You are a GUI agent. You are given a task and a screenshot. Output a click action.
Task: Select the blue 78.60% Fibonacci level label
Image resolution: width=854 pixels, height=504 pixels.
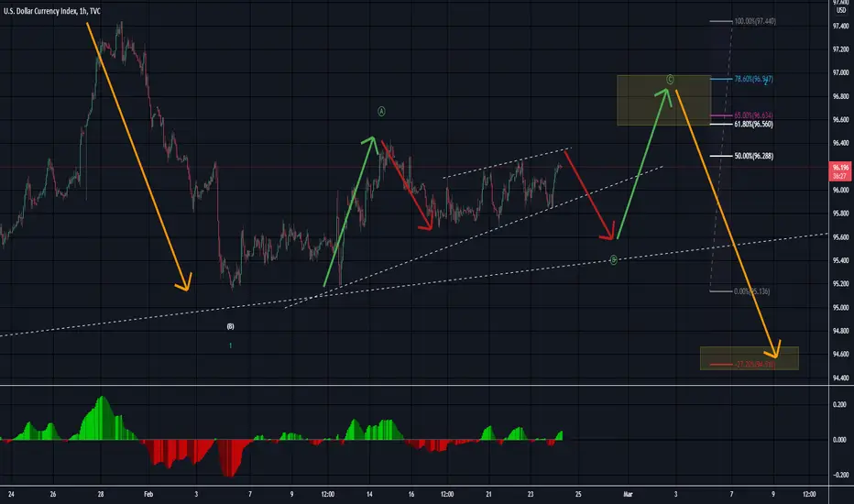[753, 79]
